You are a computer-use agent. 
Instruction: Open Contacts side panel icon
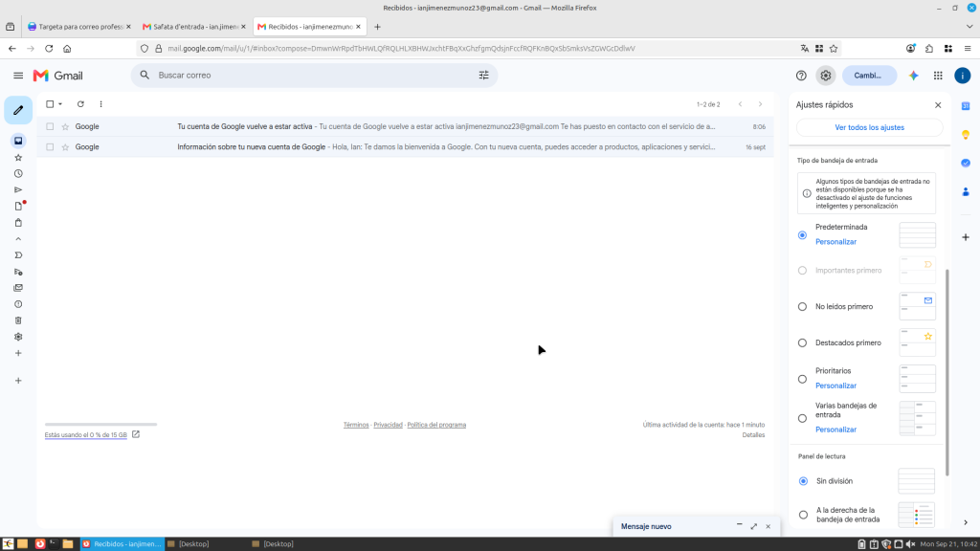(x=966, y=191)
